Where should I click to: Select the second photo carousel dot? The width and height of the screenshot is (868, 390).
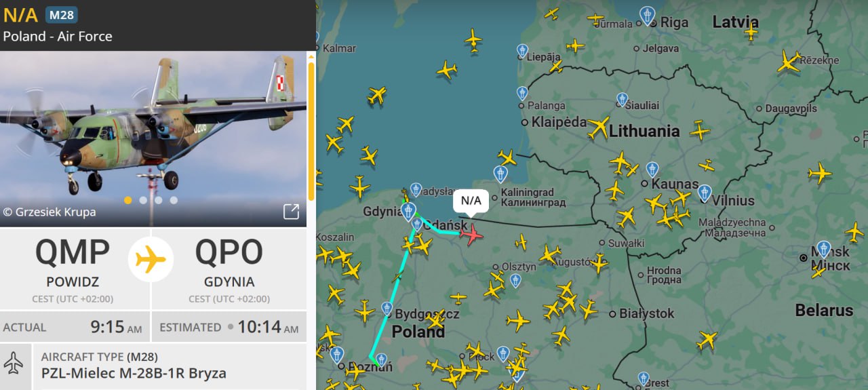tap(143, 200)
